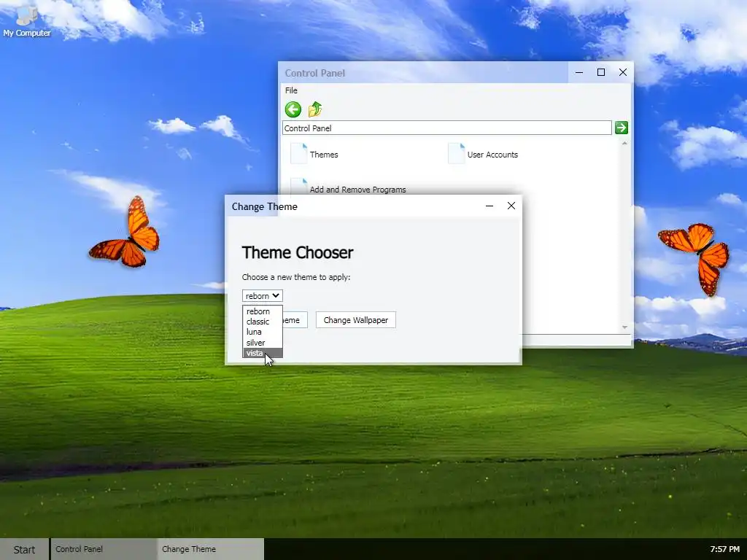
Task: Switch to Change Theme taskbar item
Action: (x=211, y=549)
